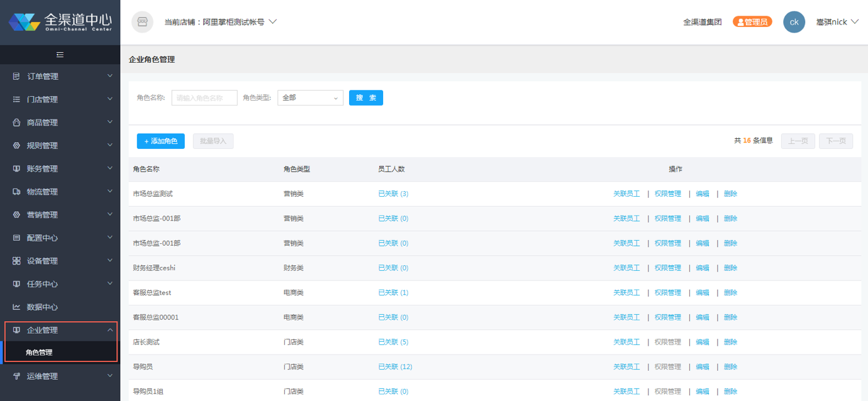The width and height of the screenshot is (868, 401).
Task: Click the 搜索 button
Action: coord(366,98)
